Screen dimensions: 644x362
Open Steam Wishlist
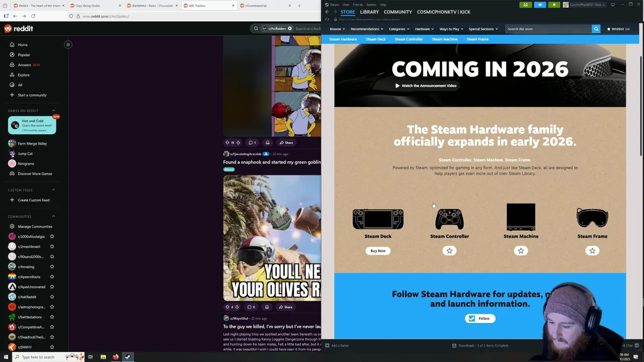coord(618,29)
